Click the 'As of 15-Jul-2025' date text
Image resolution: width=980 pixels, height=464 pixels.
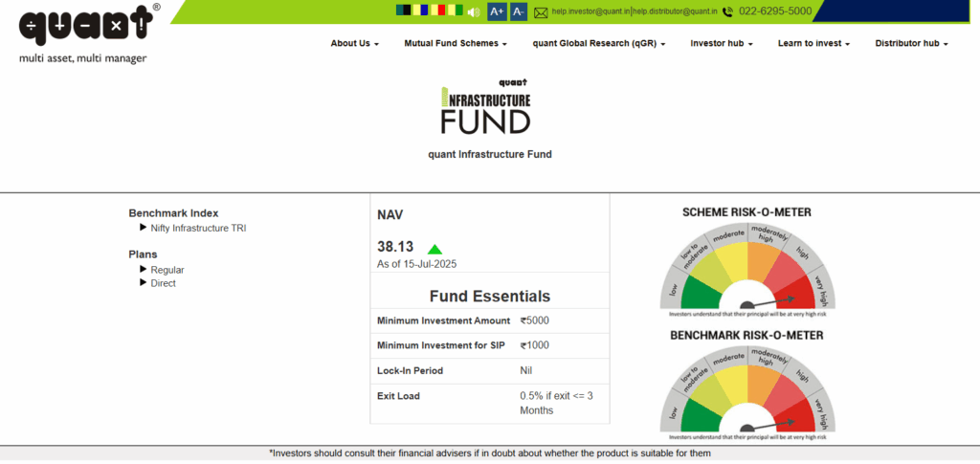[x=417, y=264]
